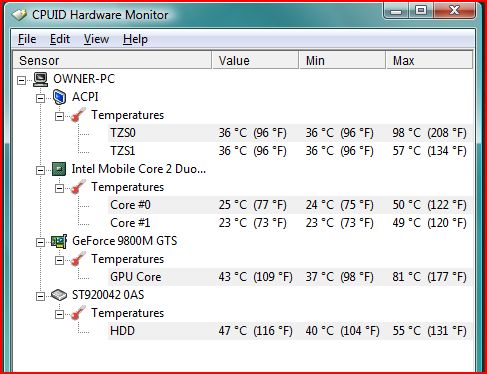Click the ACPI monitor icon

click(59, 97)
